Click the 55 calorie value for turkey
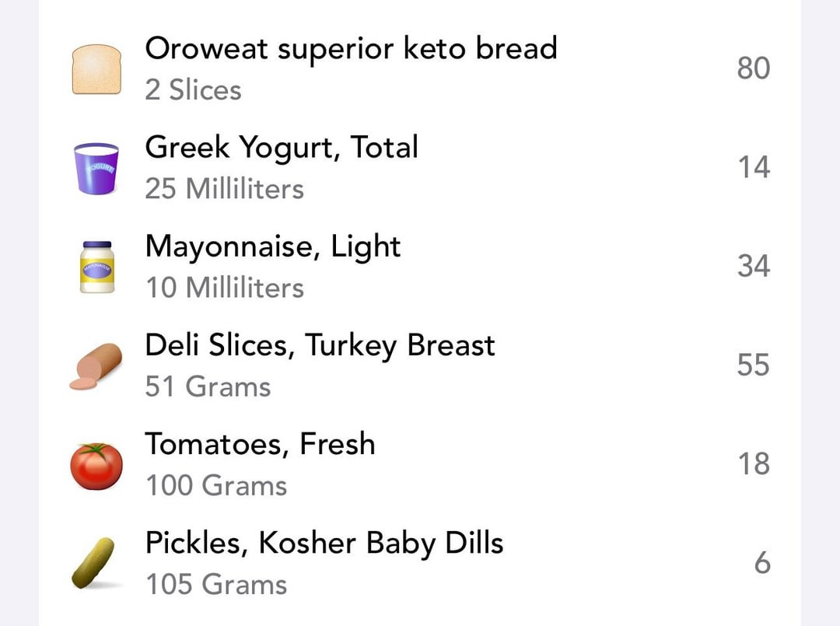This screenshot has width=840, height=626. click(753, 365)
